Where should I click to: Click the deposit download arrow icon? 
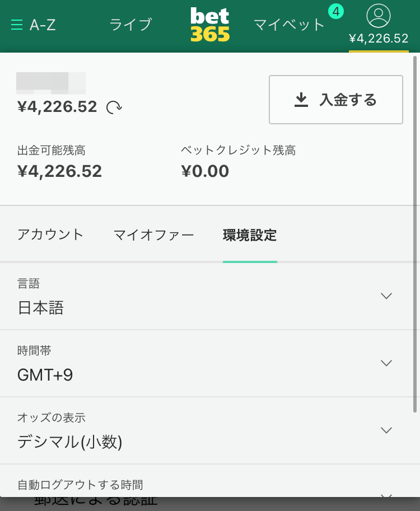coord(301,100)
